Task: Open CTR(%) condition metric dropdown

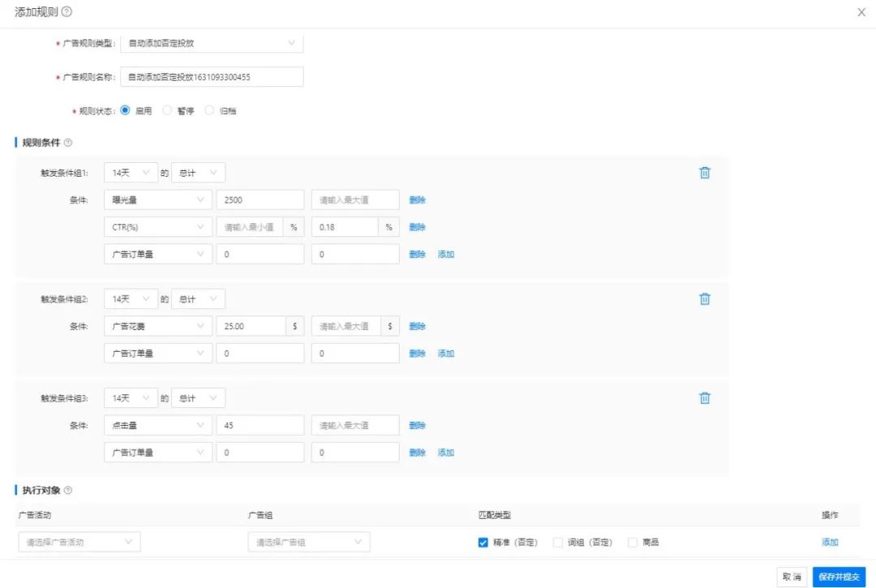Action: click(158, 227)
